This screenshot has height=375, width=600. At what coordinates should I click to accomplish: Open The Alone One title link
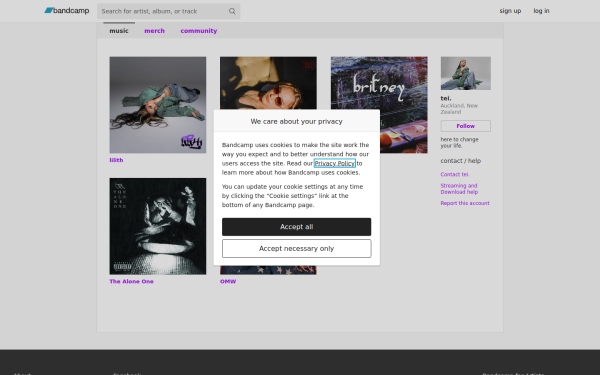coord(131,281)
